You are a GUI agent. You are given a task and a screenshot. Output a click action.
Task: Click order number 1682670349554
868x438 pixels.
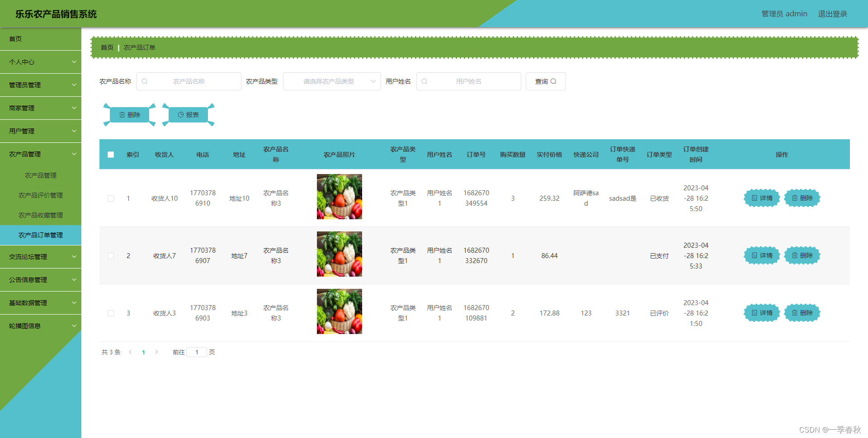[476, 198]
